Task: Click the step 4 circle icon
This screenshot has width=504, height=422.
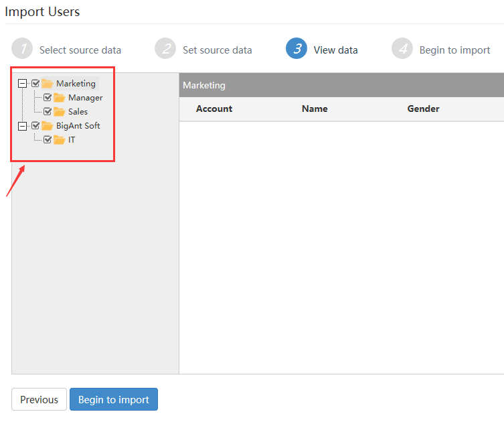Action: 402,49
